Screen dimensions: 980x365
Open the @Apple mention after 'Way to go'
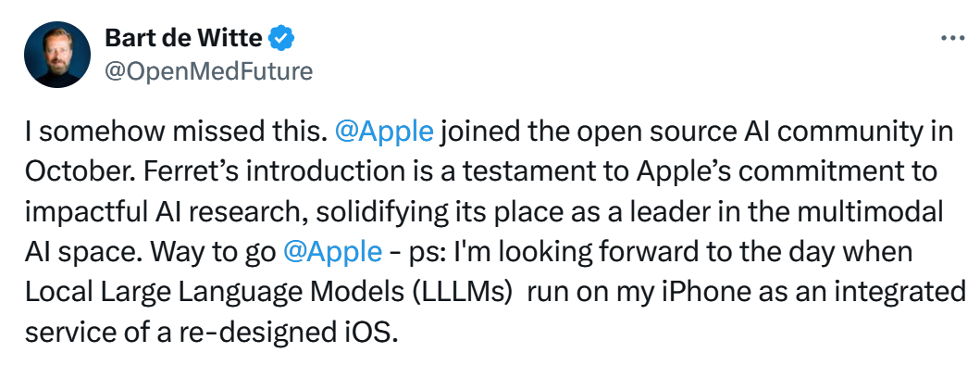coord(332,252)
